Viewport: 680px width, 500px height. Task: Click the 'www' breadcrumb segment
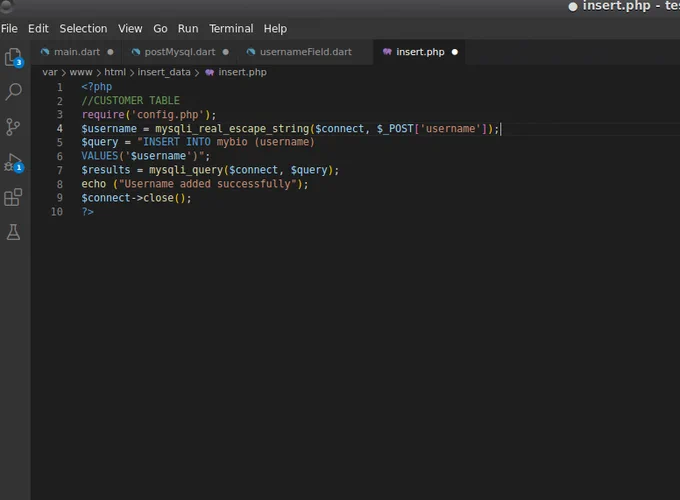(81, 72)
